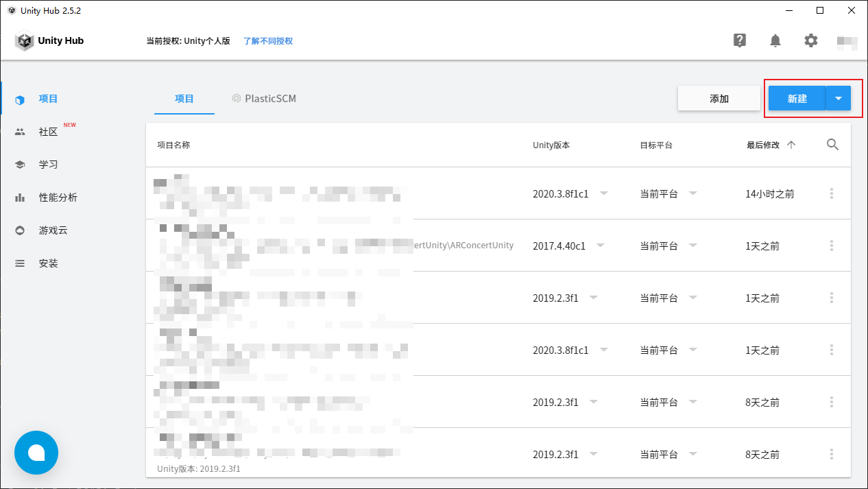Follow the 了解不同授权 link
This screenshot has height=489, width=868.
tap(268, 41)
